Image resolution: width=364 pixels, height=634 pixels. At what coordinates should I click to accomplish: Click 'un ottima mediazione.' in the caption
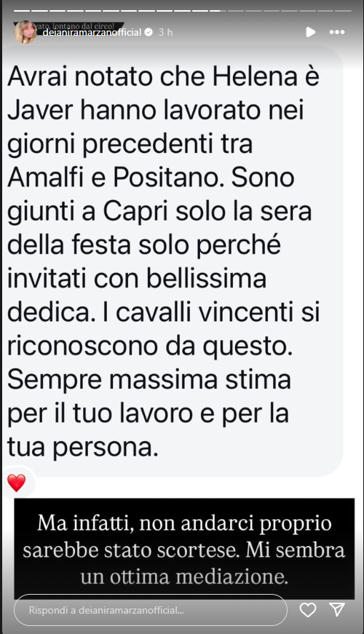pos(184,576)
